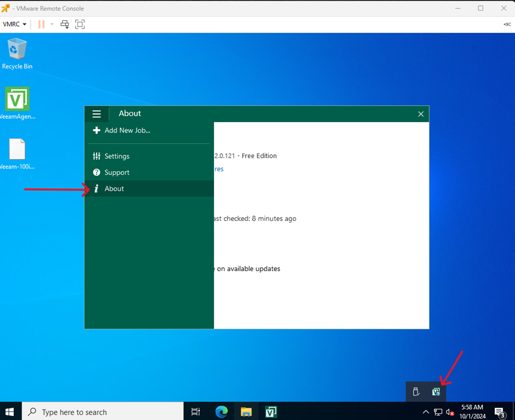Enter full screen mode in VMRC toolbar

coord(80,24)
